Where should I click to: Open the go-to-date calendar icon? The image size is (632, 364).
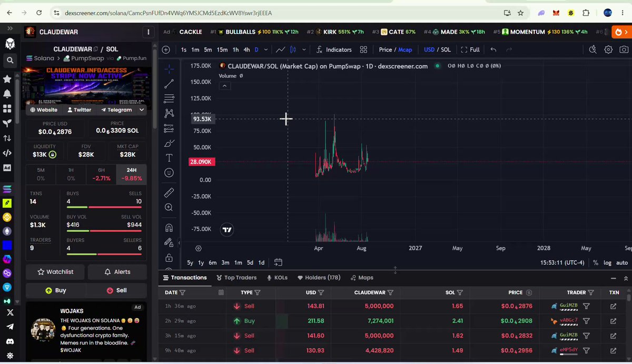pos(278,262)
